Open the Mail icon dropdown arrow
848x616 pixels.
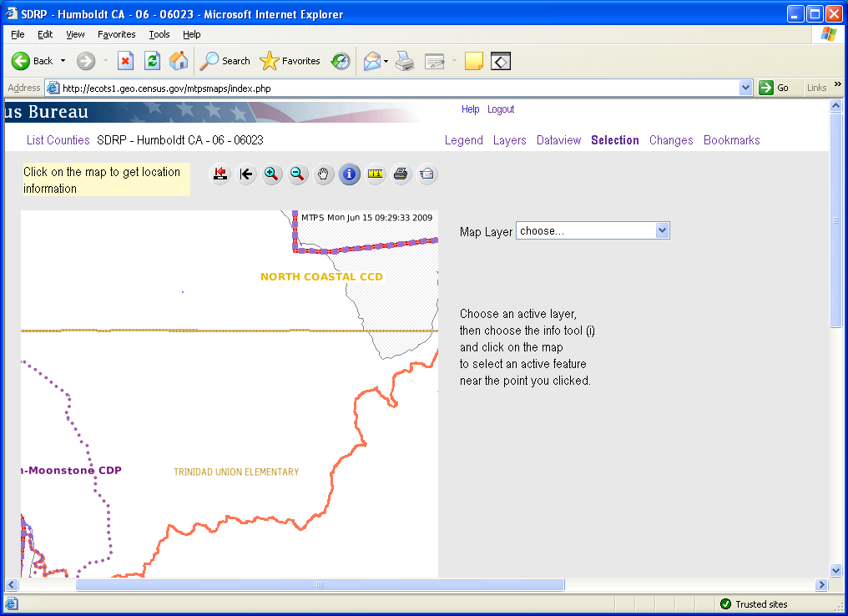386,61
